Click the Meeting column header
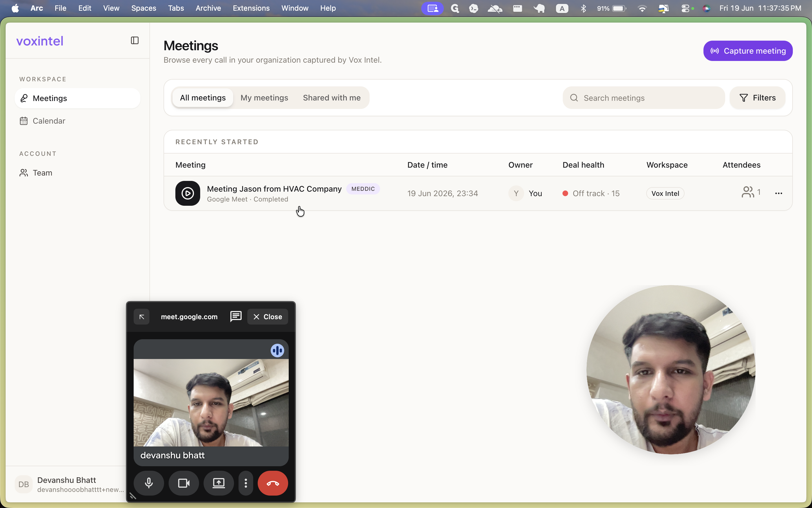Image resolution: width=812 pixels, height=508 pixels. tap(190, 165)
